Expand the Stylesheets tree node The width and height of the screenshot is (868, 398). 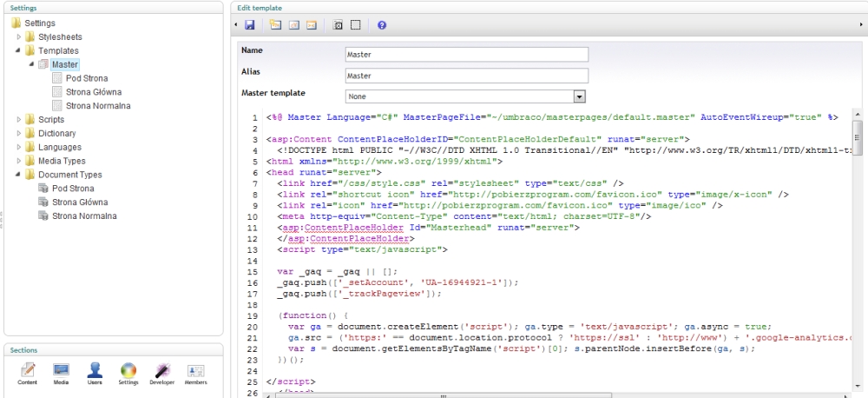18,36
